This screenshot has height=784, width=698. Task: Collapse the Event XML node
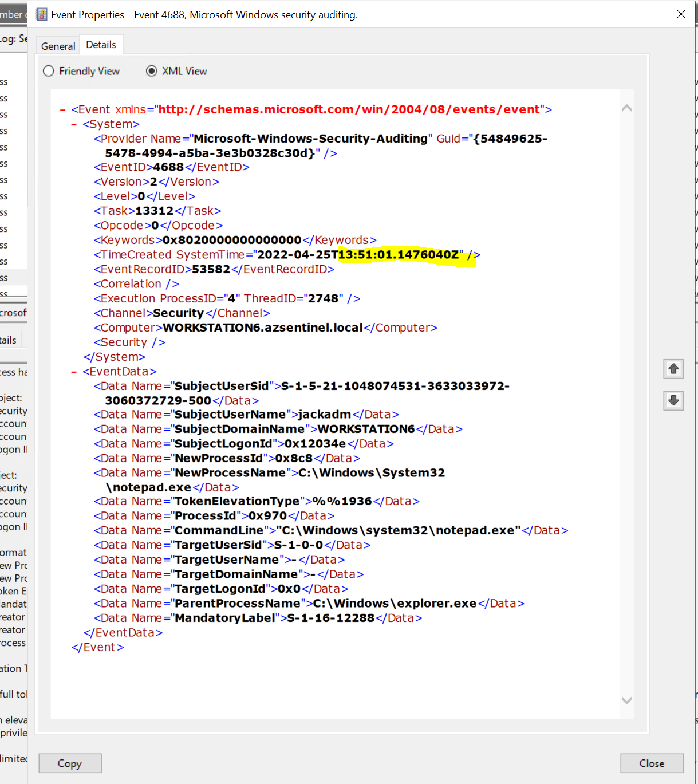(x=62, y=109)
